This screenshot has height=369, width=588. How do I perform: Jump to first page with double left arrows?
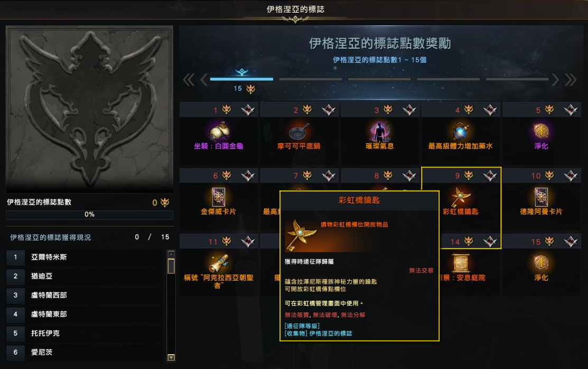(189, 79)
